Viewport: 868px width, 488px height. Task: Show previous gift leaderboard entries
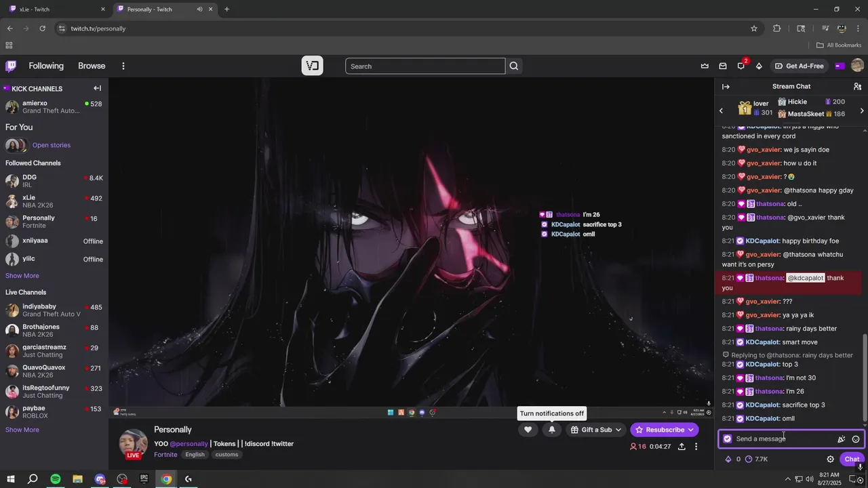722,110
